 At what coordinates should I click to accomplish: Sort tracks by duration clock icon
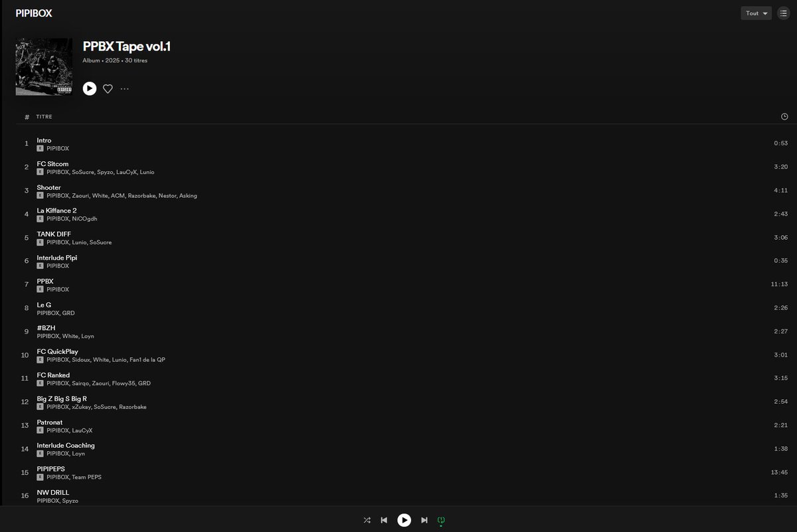click(x=784, y=117)
